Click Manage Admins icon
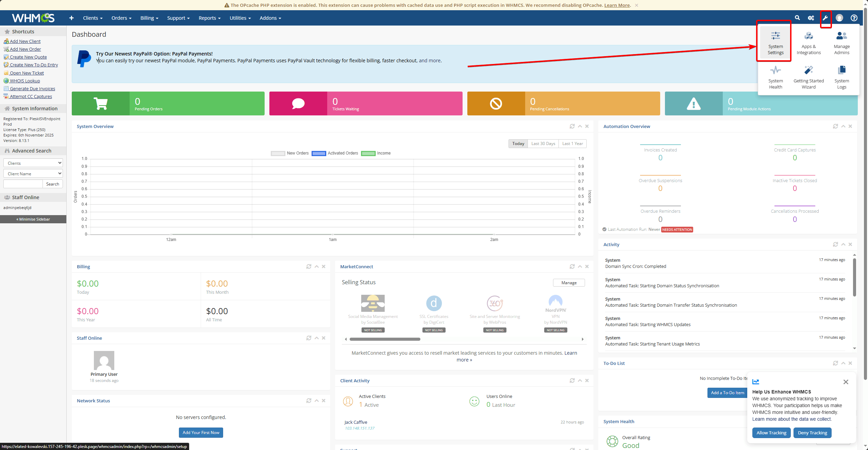 coord(841,42)
